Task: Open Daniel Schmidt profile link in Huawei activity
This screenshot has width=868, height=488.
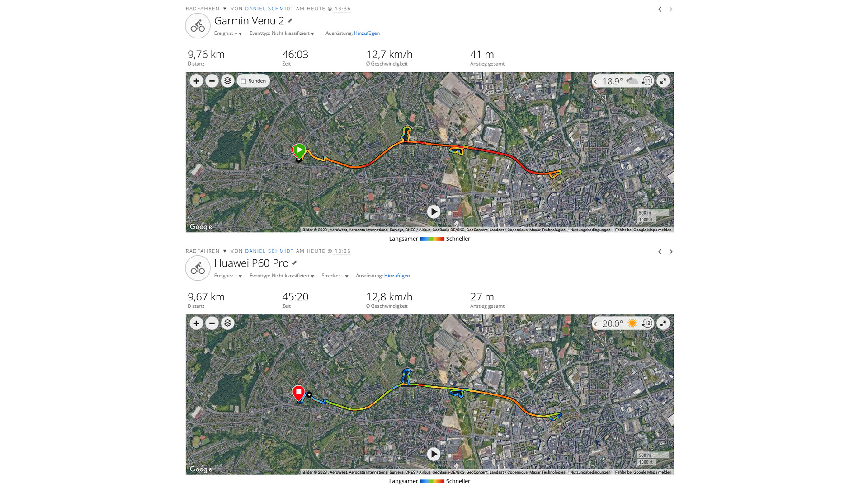Action: point(269,251)
